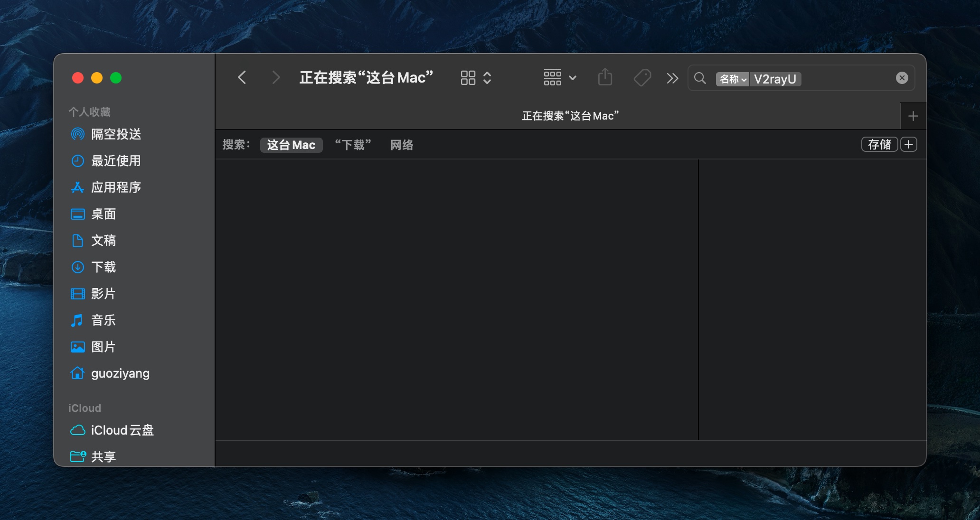Open the Downloads (下载) sidebar folder
Screen dimensions: 980x520
click(x=104, y=267)
